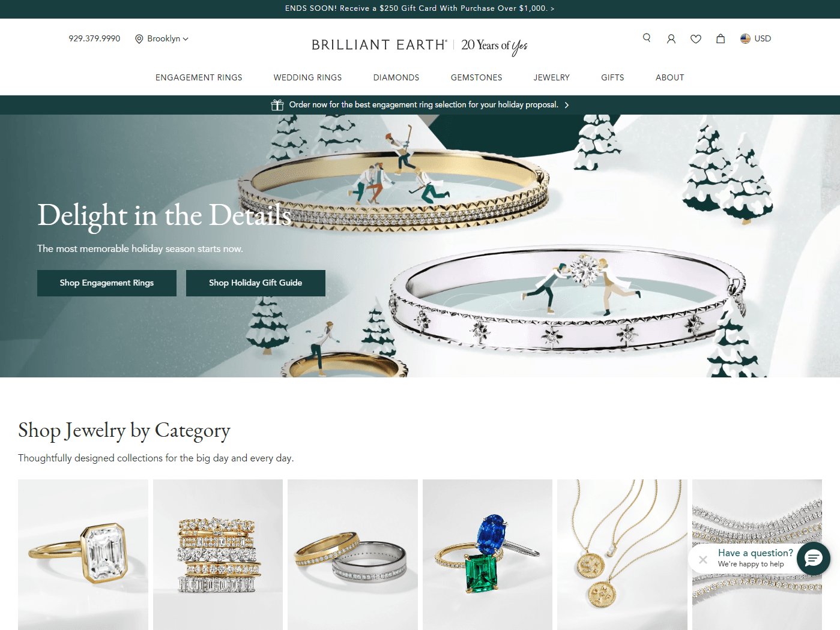Screen dimensions: 840x630
Task: Click the location pin icon beside Brooklyn
Action: tap(139, 39)
